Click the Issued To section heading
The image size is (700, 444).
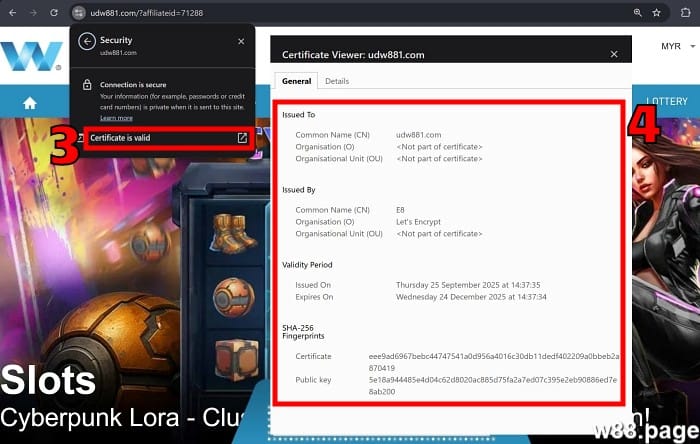coord(299,115)
